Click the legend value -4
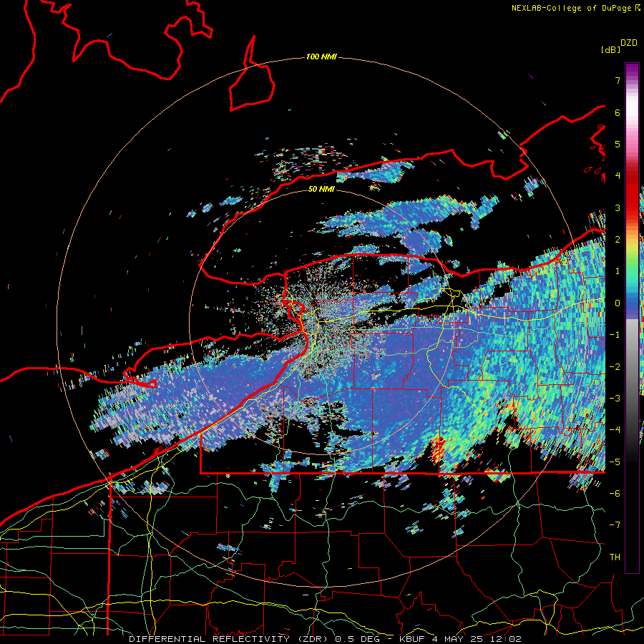644x644 pixels. [615, 430]
